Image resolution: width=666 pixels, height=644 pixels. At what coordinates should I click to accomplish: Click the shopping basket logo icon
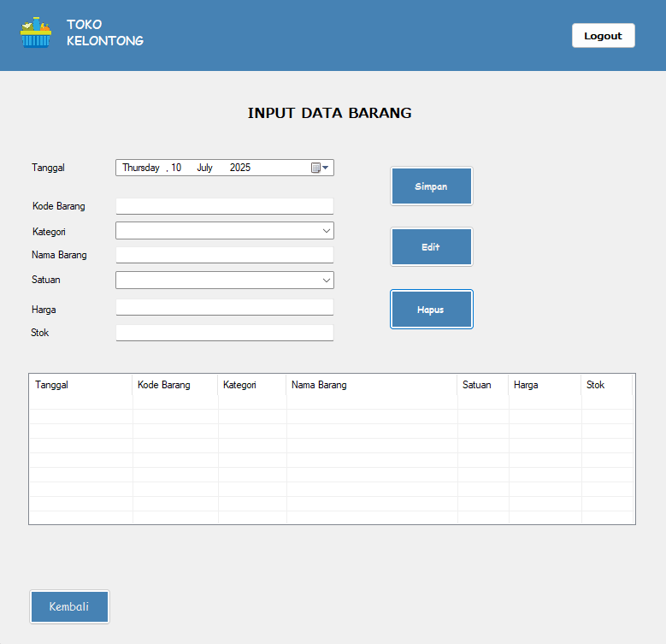click(36, 32)
